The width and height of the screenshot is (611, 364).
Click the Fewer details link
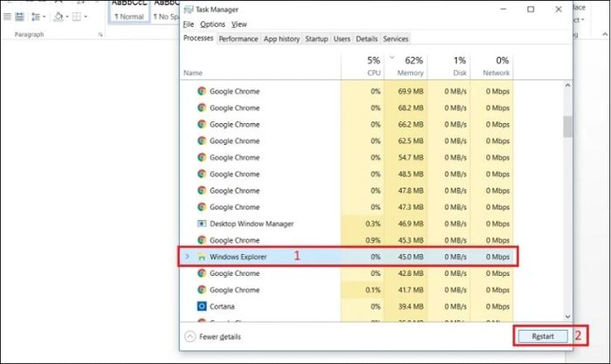tap(220, 337)
